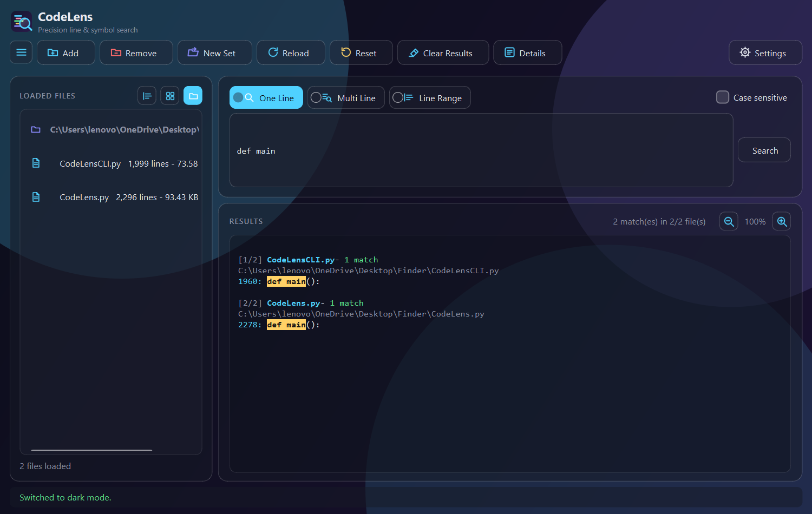Click the search input containing 'def main'
The width and height of the screenshot is (812, 514).
(x=481, y=150)
